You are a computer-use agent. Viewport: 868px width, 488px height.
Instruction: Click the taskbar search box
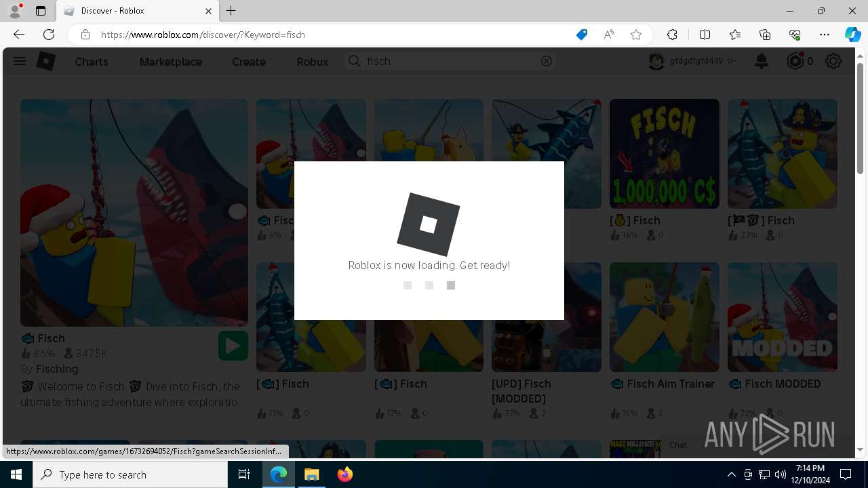click(x=130, y=474)
